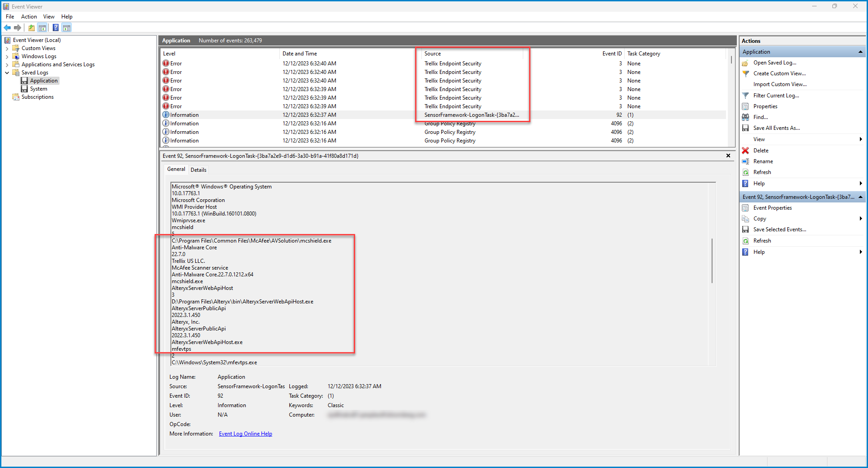Open the View menu in the menu bar

(49, 17)
